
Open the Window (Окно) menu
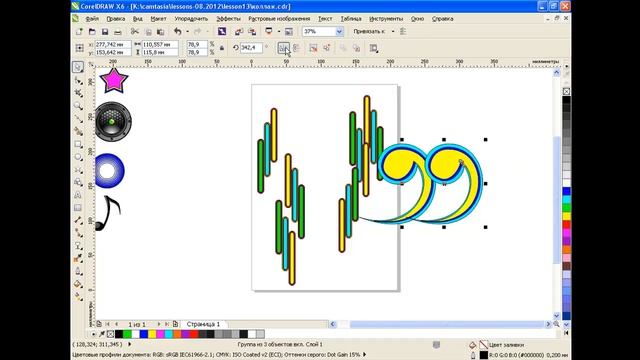[417, 19]
